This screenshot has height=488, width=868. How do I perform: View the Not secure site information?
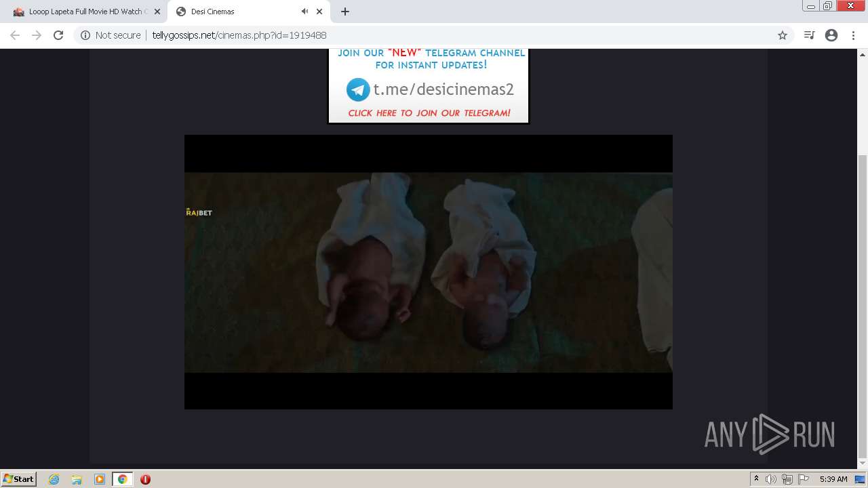(111, 35)
